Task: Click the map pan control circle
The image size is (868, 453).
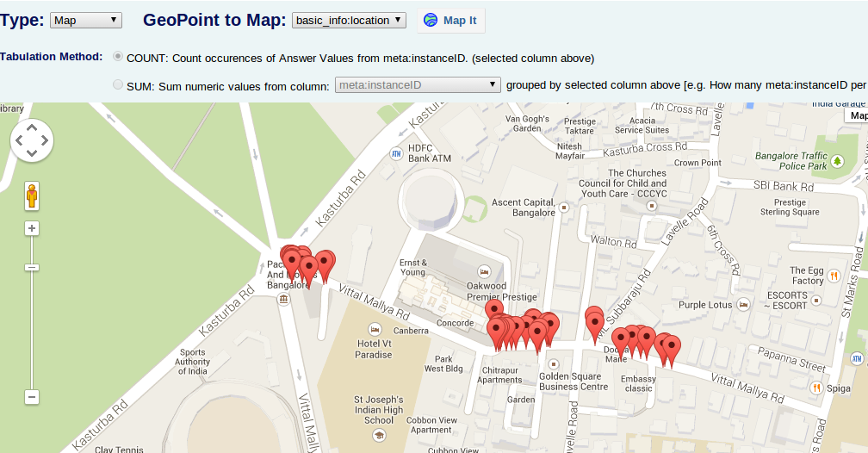Action: pyautogui.click(x=32, y=140)
